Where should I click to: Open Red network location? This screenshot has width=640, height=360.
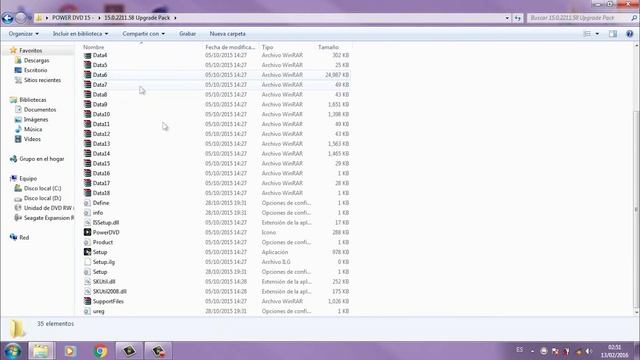tap(24, 237)
